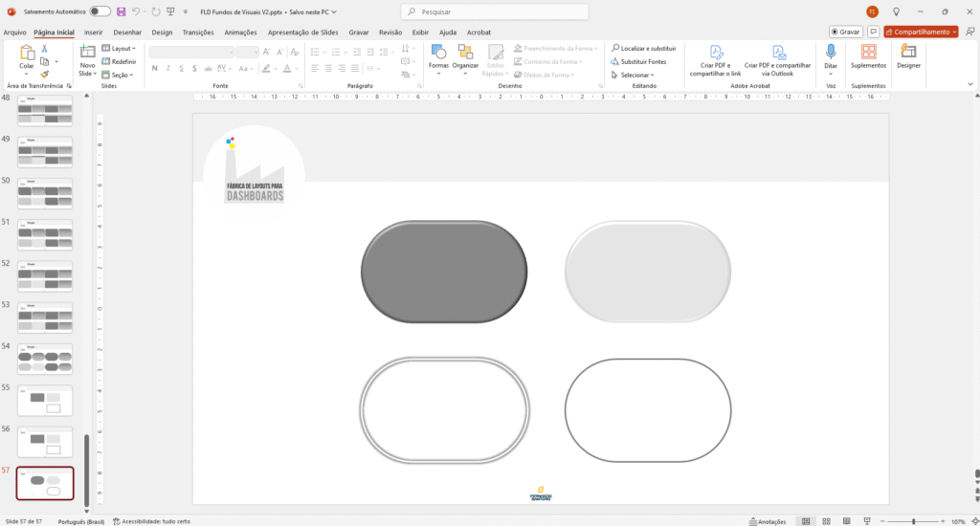Click Criar PDF e compartilhar o link
This screenshot has width=980, height=526.
click(715, 59)
